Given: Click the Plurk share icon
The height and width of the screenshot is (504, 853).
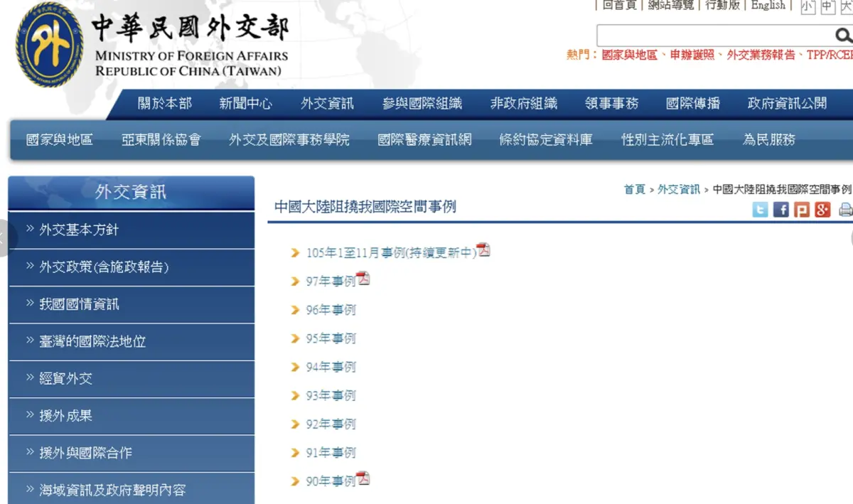Looking at the screenshot, I should pyautogui.click(x=802, y=209).
